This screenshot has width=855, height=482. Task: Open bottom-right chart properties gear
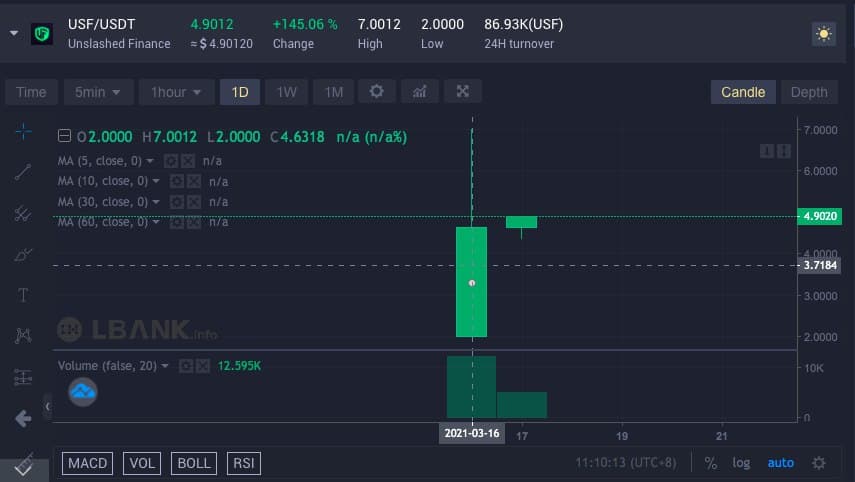click(x=819, y=463)
